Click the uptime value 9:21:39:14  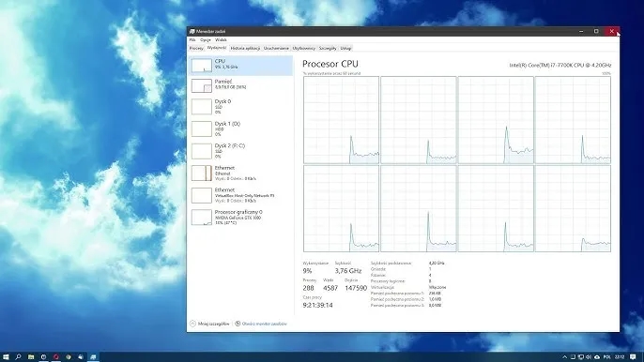pyautogui.click(x=317, y=306)
